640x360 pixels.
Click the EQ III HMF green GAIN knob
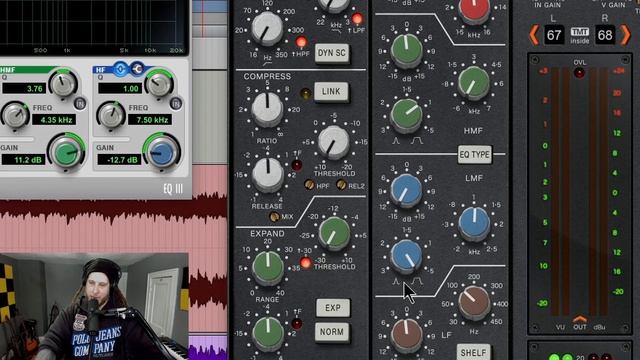[66, 153]
